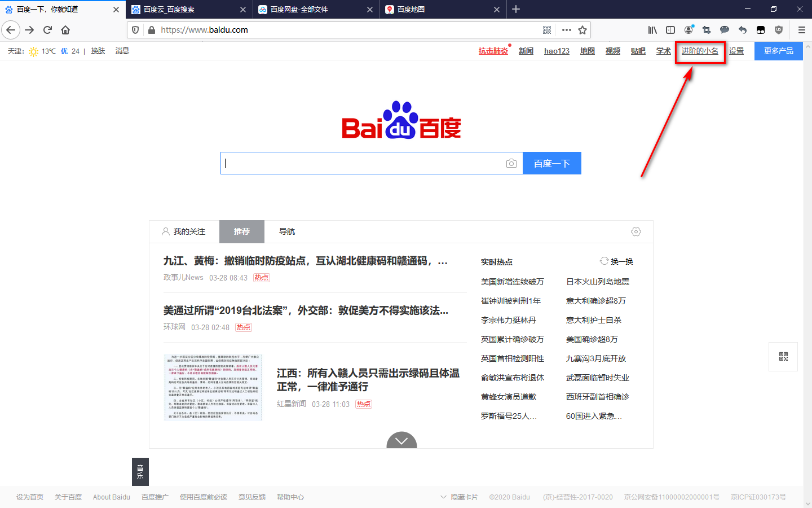Viewport: 812px width, 508px height.
Task: Open the 设置 link
Action: point(736,51)
